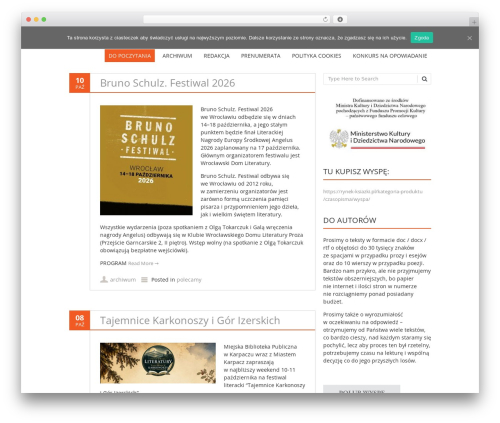This screenshot has width=500, height=423.
Task: Open the Bruno Schulz Festiwal poster image
Action: [146, 160]
